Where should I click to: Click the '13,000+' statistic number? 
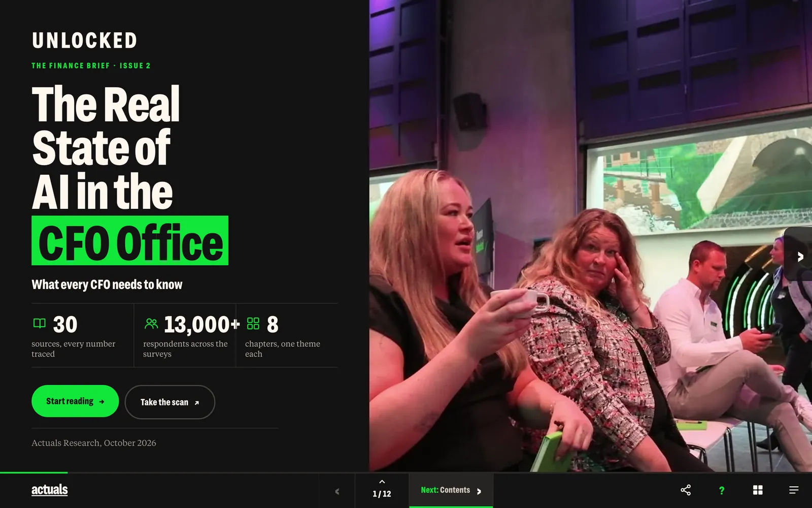(x=201, y=325)
